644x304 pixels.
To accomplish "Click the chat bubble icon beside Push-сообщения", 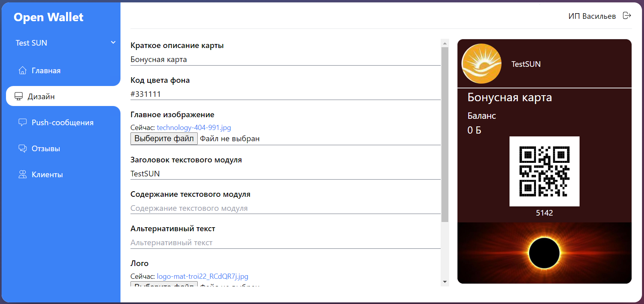I will [23, 122].
